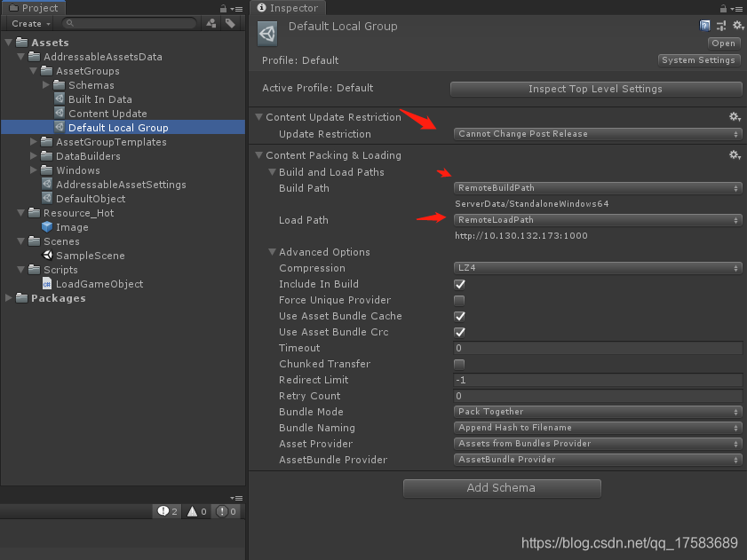Collapse the Advanced Options section
Screen dimensions: 747x560
[x=272, y=252]
